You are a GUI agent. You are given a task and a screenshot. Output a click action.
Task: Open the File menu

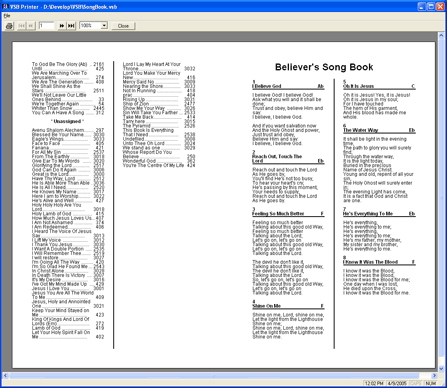[7, 16]
